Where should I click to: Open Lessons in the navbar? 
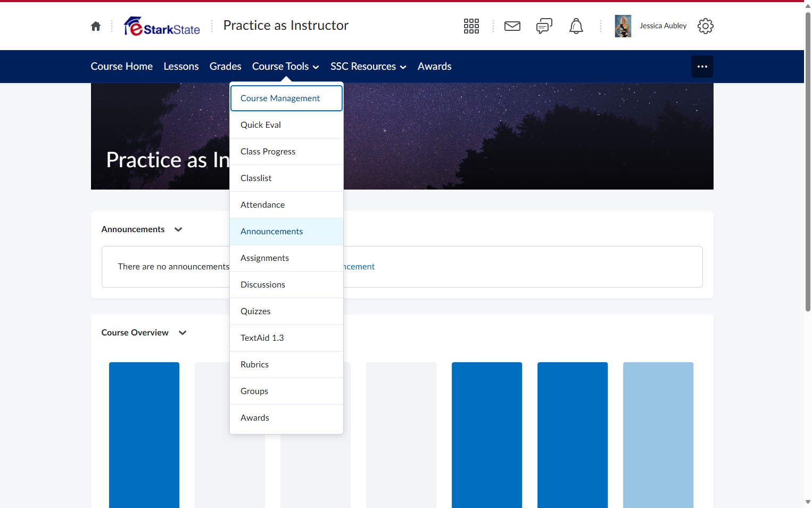pyautogui.click(x=181, y=67)
